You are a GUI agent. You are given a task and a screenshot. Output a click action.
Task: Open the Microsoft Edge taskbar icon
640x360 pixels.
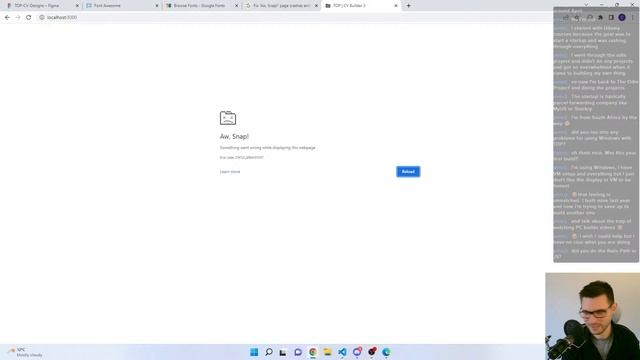[386, 352]
